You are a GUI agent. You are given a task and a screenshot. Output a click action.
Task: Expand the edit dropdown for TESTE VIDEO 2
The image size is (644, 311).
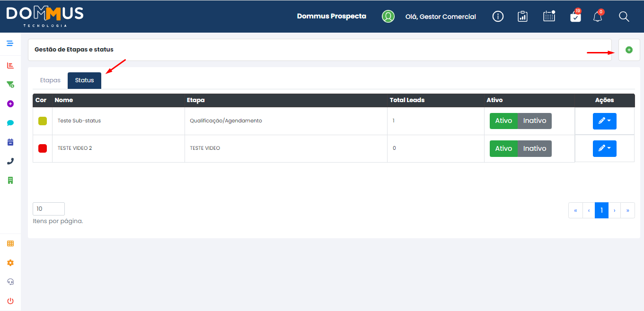(x=604, y=148)
